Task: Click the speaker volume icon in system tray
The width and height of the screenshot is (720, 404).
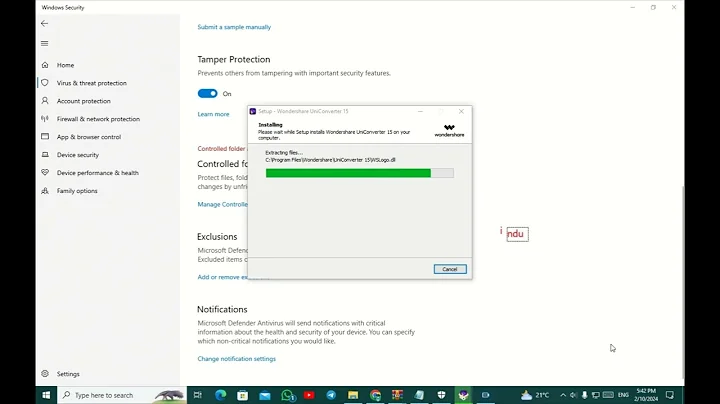Action: (574, 395)
